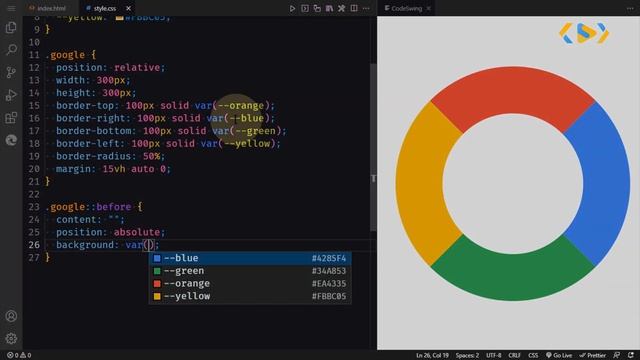Image resolution: width=640 pixels, height=360 pixels.
Task: Start Go Live server
Action: pos(559,355)
